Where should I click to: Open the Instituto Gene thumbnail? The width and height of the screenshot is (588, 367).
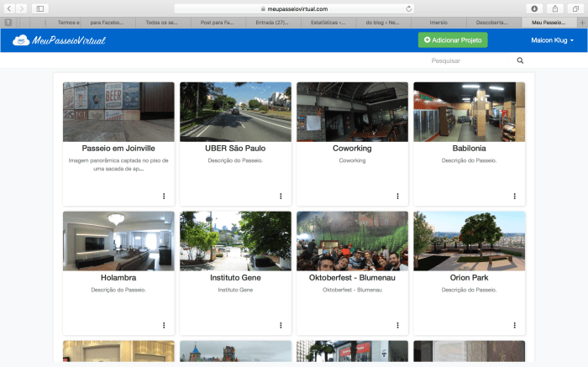[235, 241]
